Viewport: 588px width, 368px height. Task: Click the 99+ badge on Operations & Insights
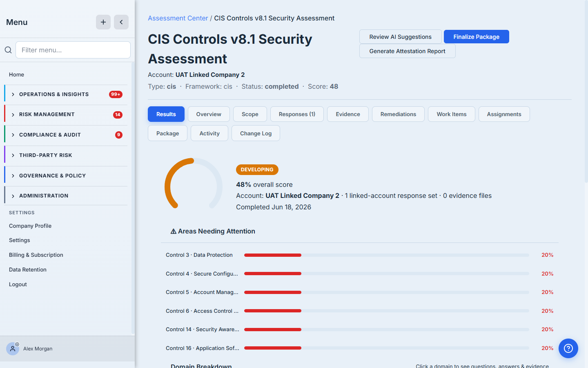(x=116, y=94)
